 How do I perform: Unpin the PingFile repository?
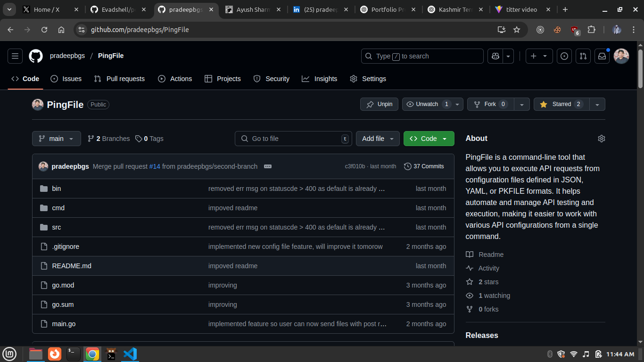point(379,104)
